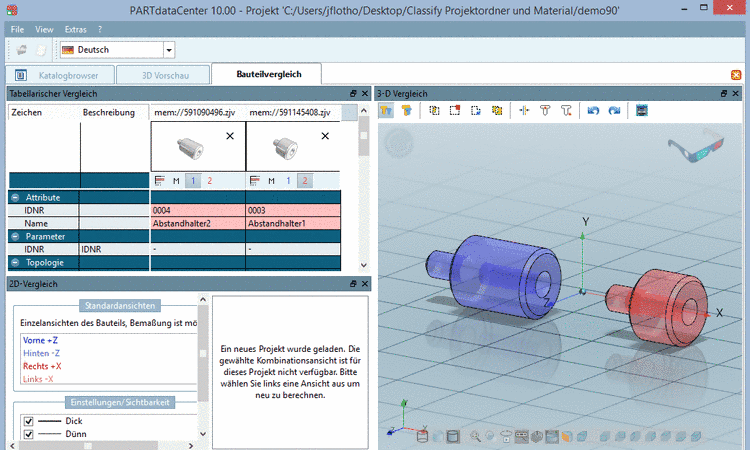The image size is (750, 450).
Task: Click the M button under the second part
Action: (270, 181)
